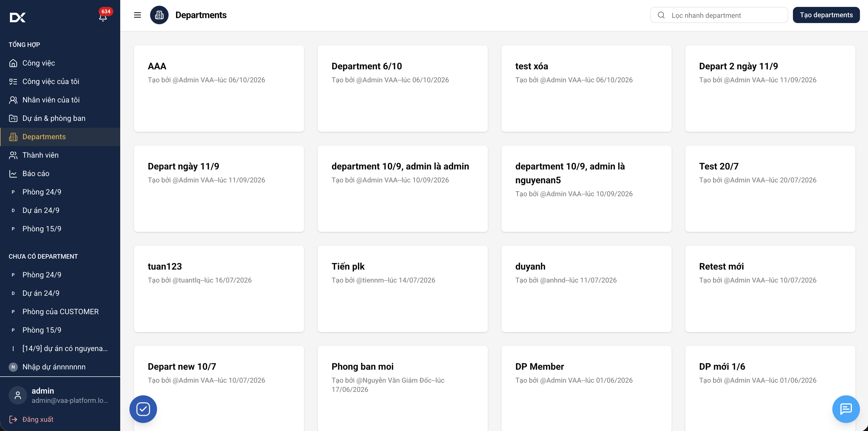Click the home icon next to Công việc
Image resolution: width=868 pixels, height=431 pixels.
tap(13, 63)
